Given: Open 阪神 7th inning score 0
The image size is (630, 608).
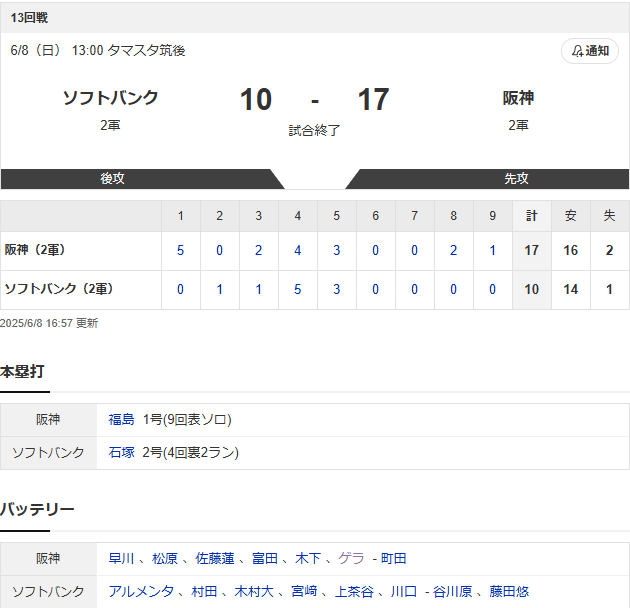Looking at the screenshot, I should [414, 250].
